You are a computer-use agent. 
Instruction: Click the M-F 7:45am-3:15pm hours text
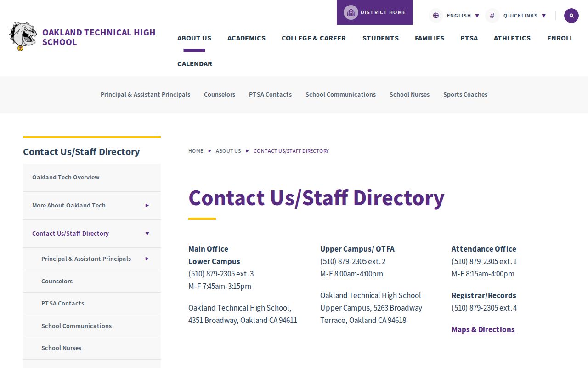click(220, 286)
